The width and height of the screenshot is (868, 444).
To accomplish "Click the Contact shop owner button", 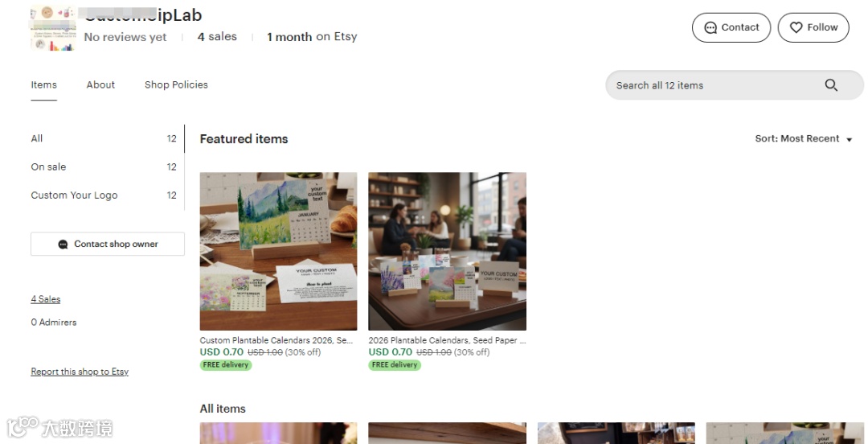I will [108, 244].
